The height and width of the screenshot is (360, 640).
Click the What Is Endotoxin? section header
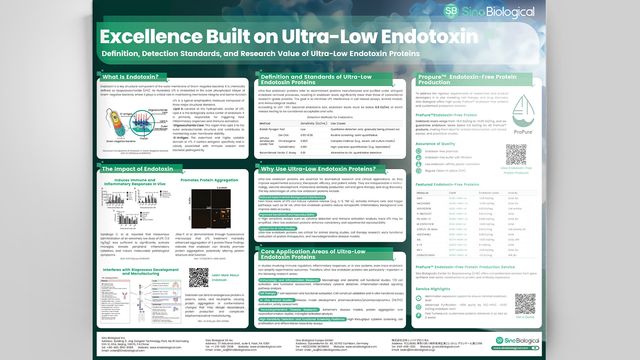point(132,77)
